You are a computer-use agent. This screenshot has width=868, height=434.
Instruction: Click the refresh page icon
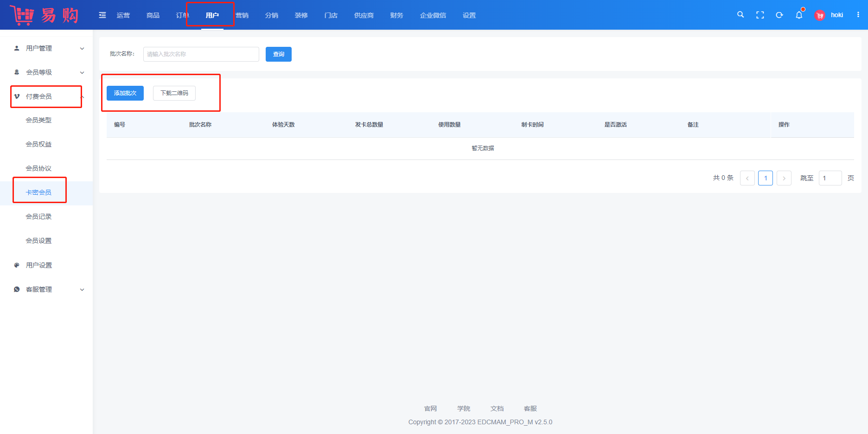click(x=779, y=15)
